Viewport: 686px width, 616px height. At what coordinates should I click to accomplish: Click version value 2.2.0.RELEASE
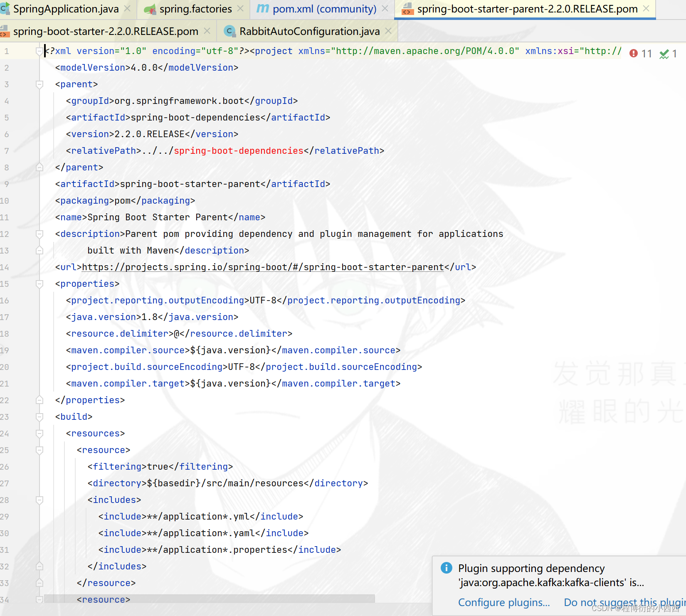pos(150,134)
